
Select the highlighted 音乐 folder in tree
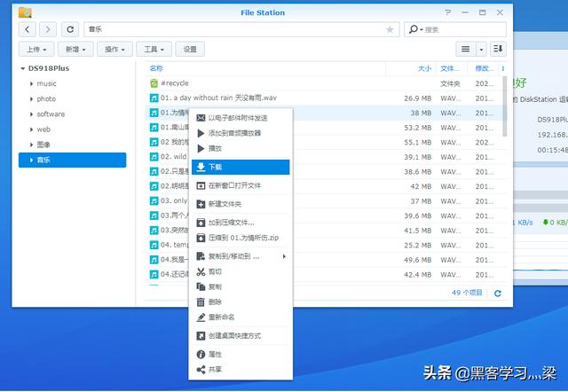point(73,160)
